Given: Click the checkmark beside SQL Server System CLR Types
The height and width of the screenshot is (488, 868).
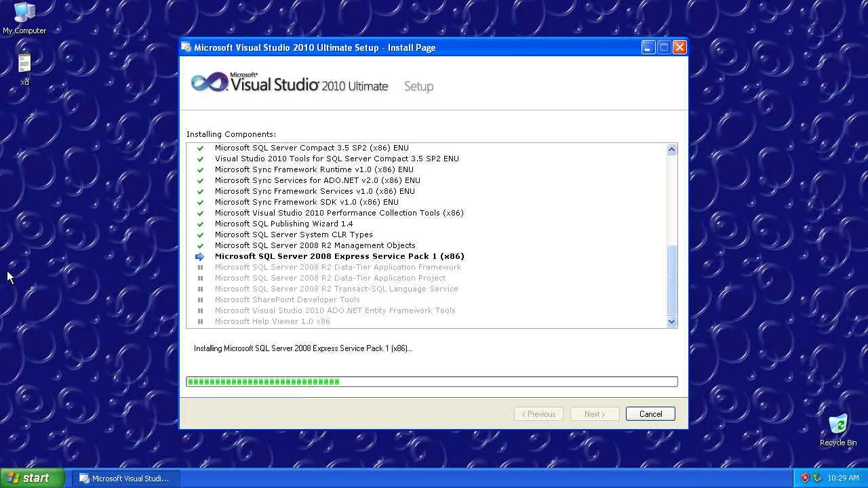Looking at the screenshot, I should pyautogui.click(x=200, y=235).
